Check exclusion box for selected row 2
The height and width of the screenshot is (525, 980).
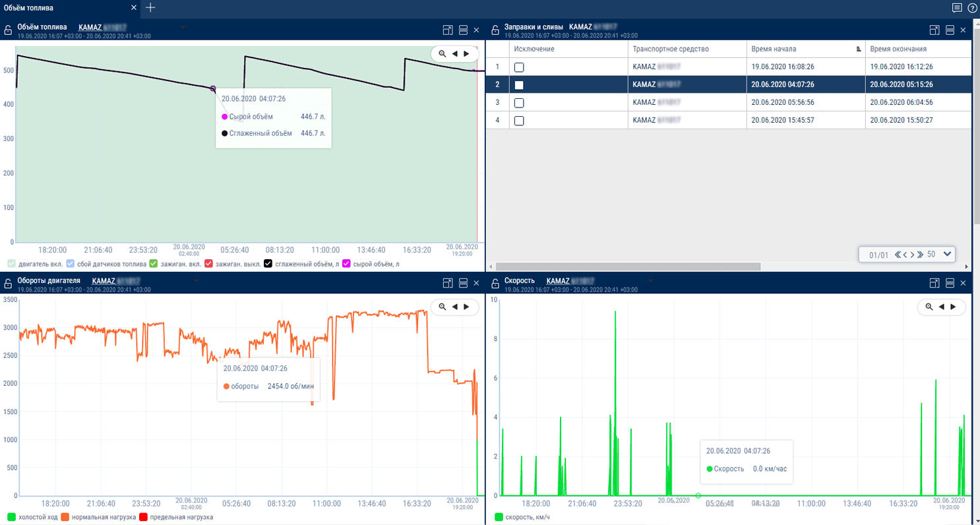pos(519,85)
